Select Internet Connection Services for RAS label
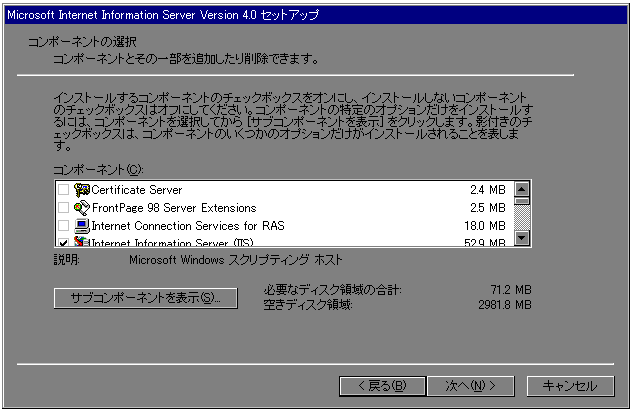The width and height of the screenshot is (633, 414). (x=188, y=226)
